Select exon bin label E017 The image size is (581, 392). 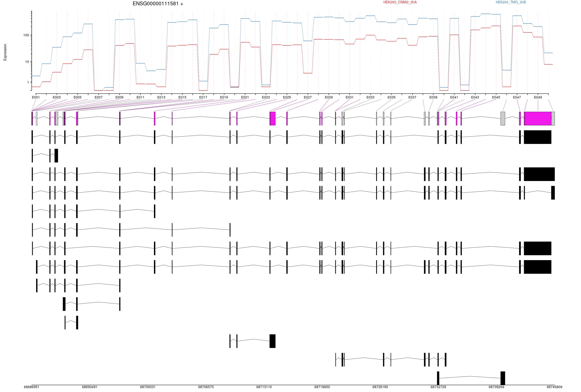(x=203, y=97)
